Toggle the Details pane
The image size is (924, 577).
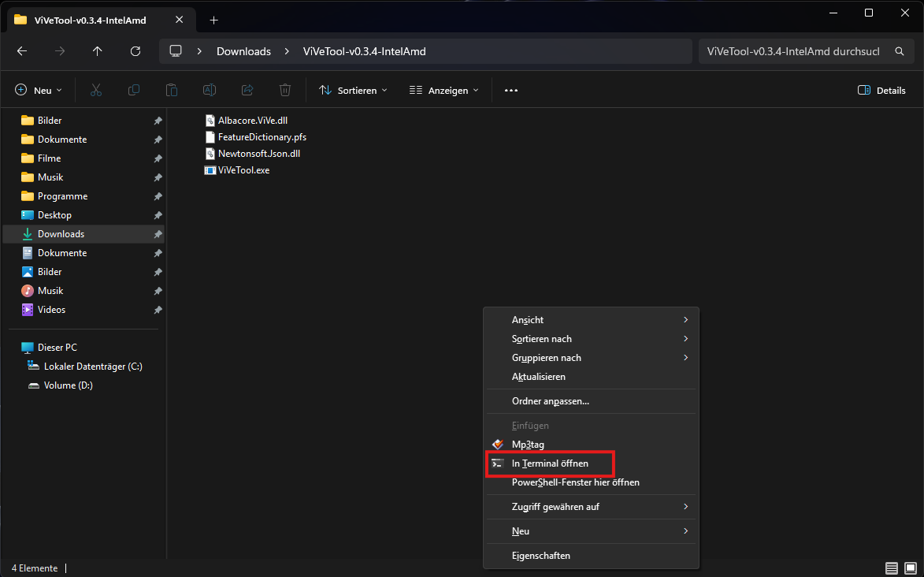pos(881,91)
